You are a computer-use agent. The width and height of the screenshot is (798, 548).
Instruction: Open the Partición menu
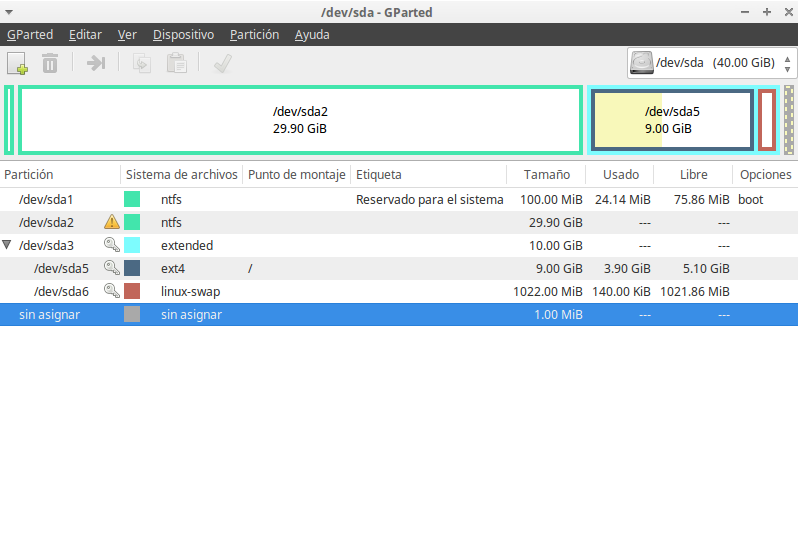254,35
